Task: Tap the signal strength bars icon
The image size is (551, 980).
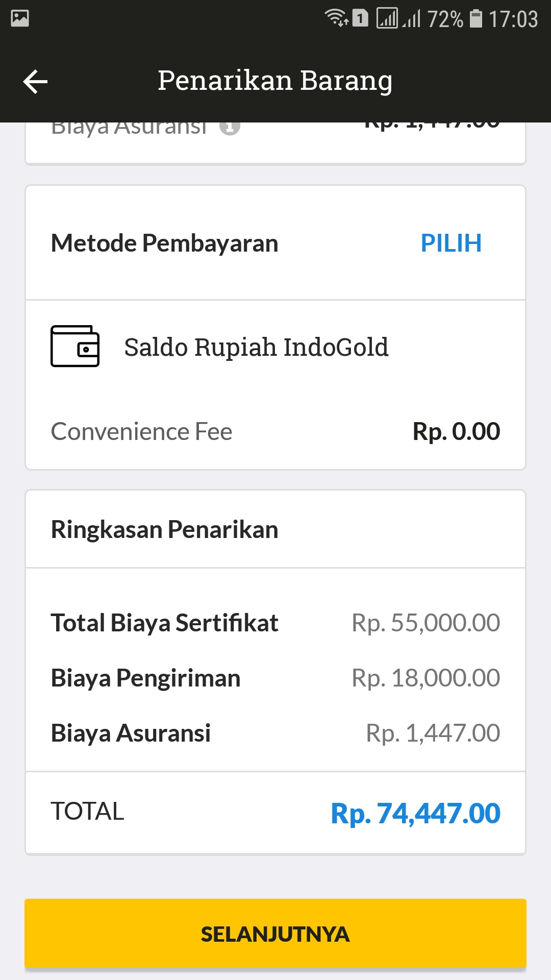Action: (x=411, y=18)
